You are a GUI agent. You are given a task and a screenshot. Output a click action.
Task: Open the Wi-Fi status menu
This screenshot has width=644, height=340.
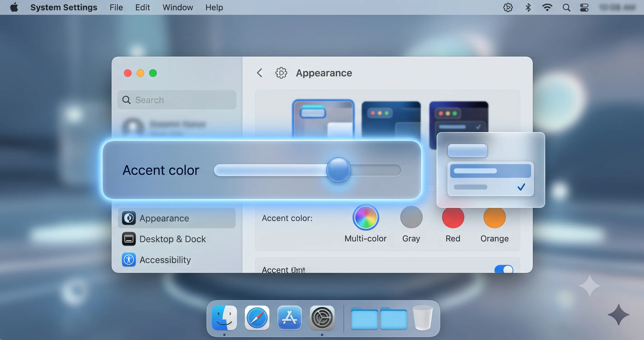point(547,7)
